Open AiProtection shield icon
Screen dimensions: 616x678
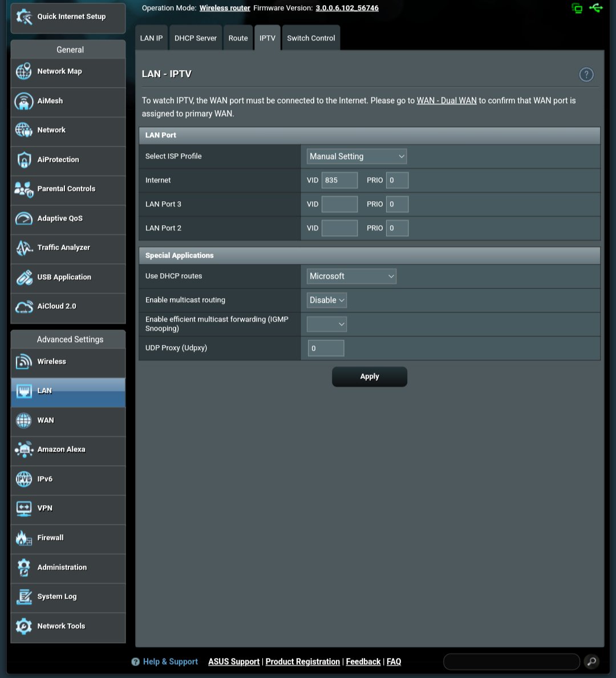[x=24, y=160]
